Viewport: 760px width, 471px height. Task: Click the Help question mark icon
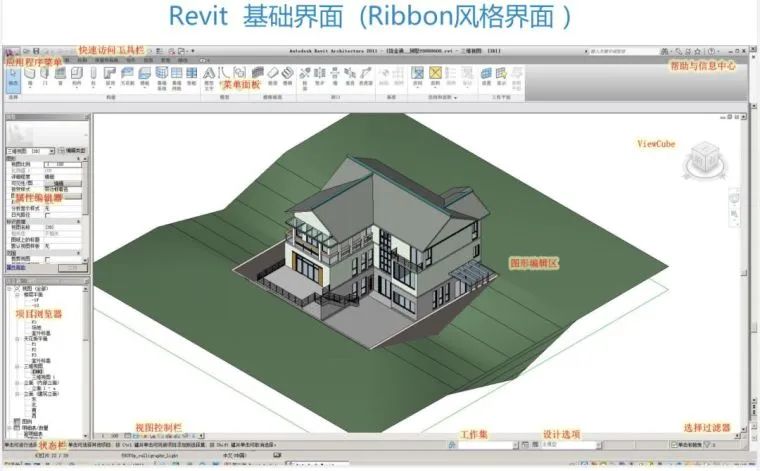711,51
